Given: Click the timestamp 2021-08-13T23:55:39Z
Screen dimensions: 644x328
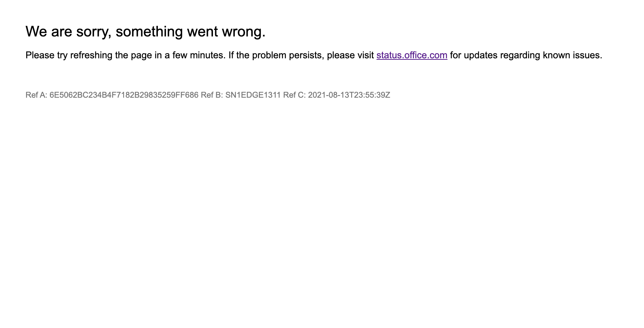Looking at the screenshot, I should pyautogui.click(x=349, y=95).
